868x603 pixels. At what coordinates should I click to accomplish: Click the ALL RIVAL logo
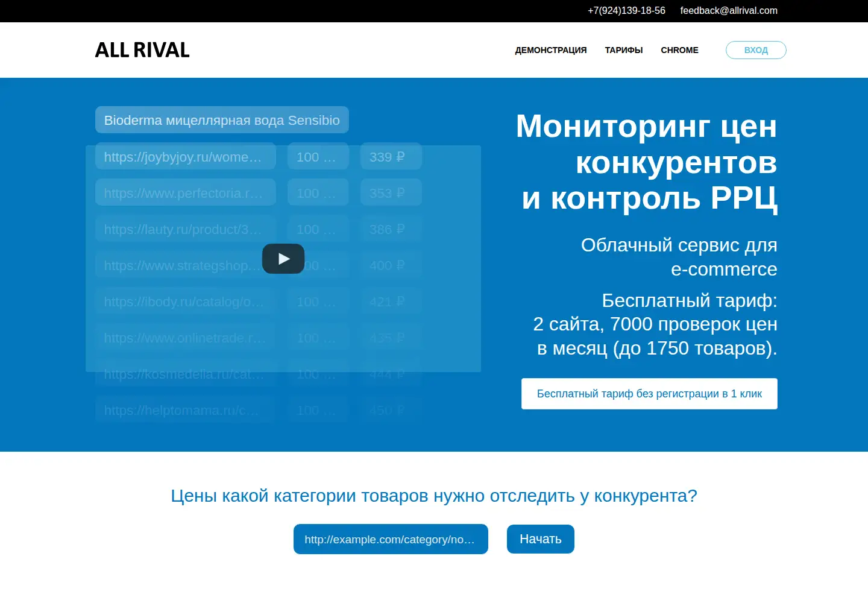(x=142, y=50)
